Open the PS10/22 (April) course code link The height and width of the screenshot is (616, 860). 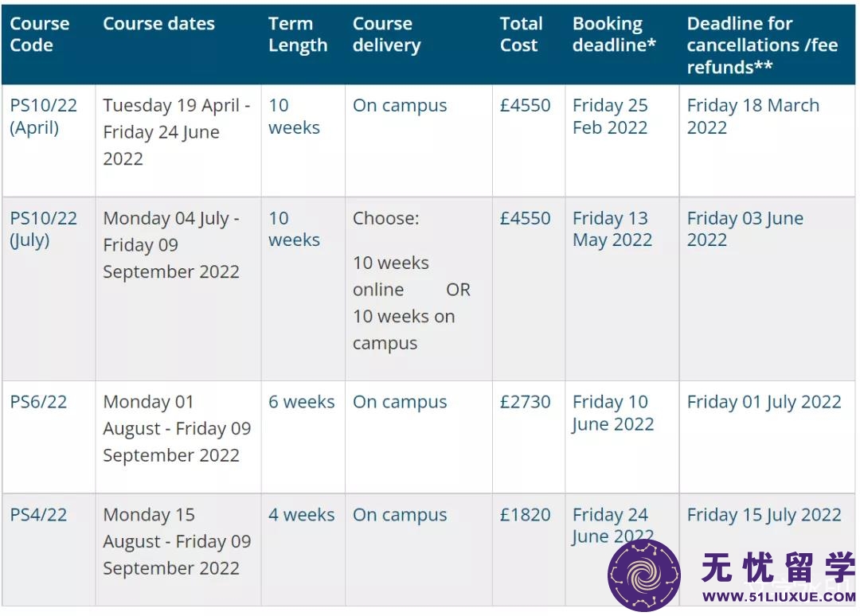pos(44,116)
